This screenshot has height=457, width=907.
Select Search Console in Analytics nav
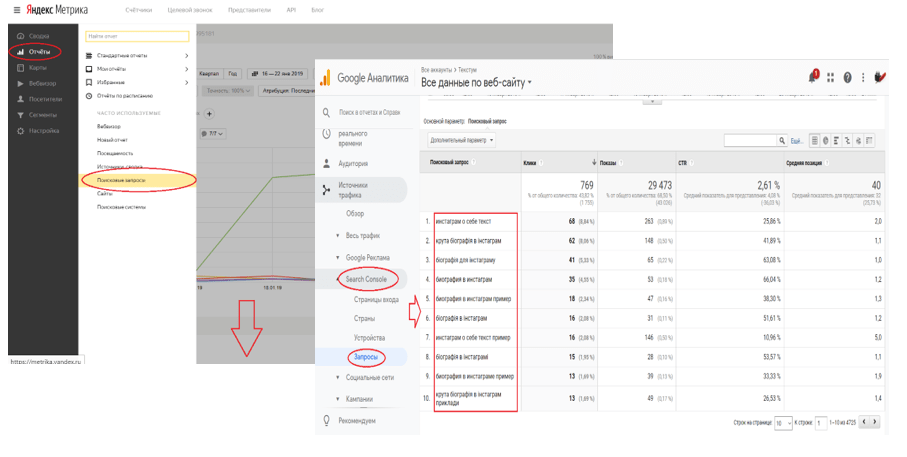point(366,279)
